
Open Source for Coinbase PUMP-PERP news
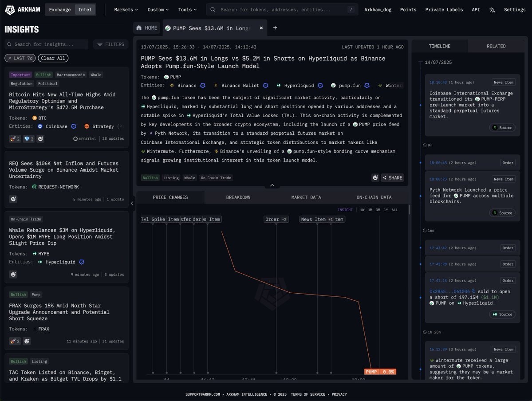pos(502,128)
